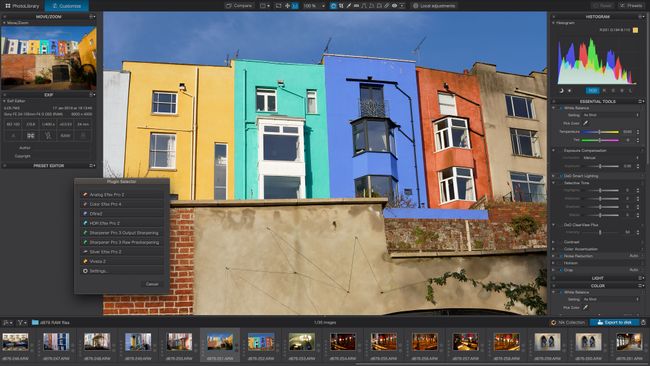The width and height of the screenshot is (650, 366).
Task: Select the white balance eyedropper tool in the toolbar
Action: (349, 6)
